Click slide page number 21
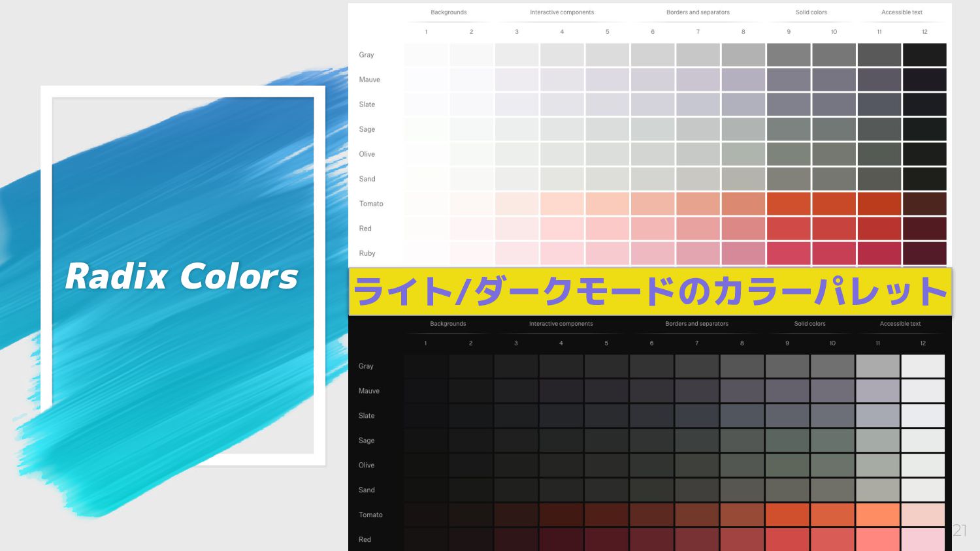This screenshot has width=980, height=551. pyautogui.click(x=959, y=530)
